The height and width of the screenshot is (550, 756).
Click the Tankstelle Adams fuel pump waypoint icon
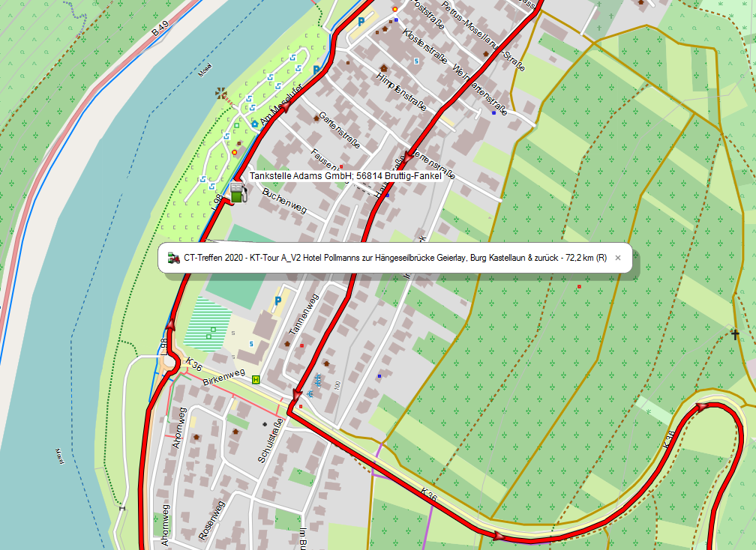[x=238, y=193]
